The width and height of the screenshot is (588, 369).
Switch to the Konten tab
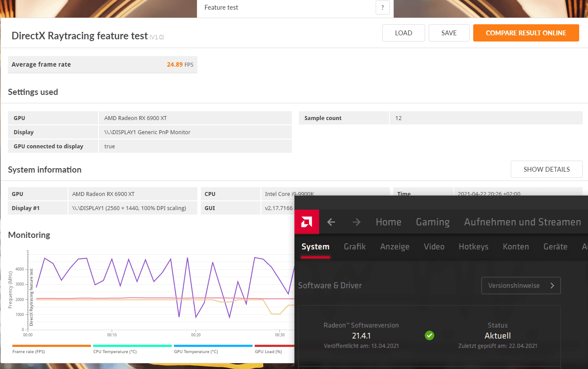[x=516, y=247]
